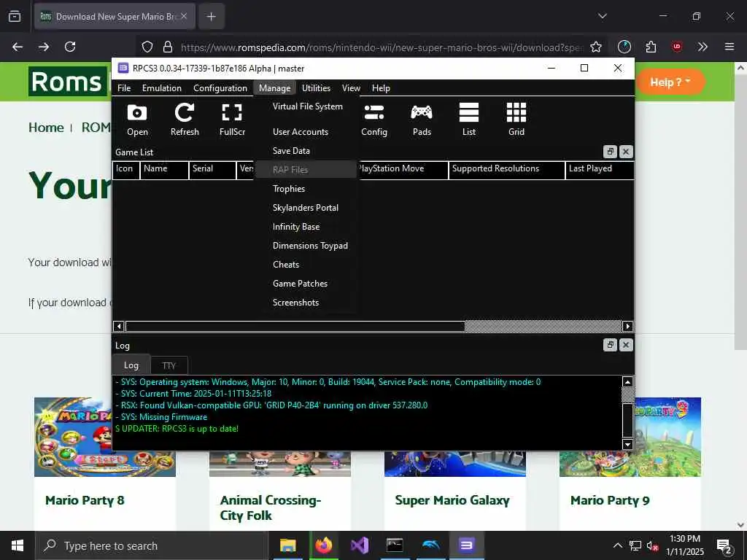Click log scrollbar down arrow
Viewport: 747px width, 560px height.
tap(627, 444)
